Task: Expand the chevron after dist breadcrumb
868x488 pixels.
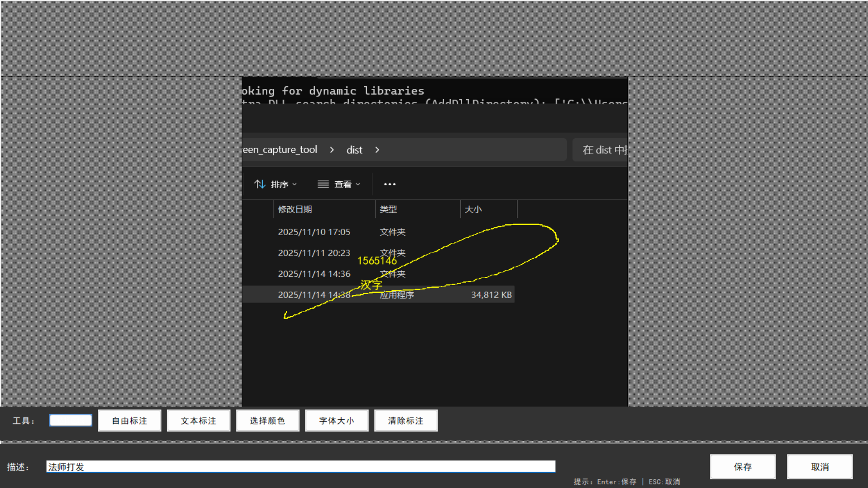Action: [377, 150]
